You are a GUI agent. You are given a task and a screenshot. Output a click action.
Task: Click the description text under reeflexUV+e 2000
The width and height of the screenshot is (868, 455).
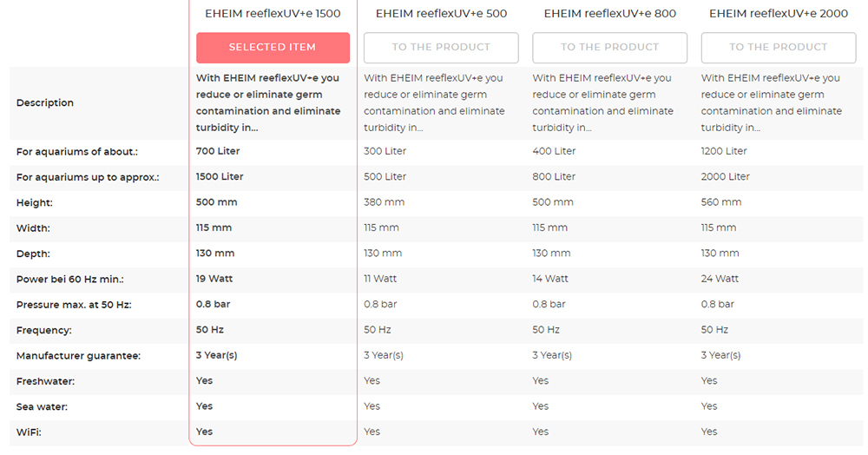pyautogui.click(x=771, y=102)
